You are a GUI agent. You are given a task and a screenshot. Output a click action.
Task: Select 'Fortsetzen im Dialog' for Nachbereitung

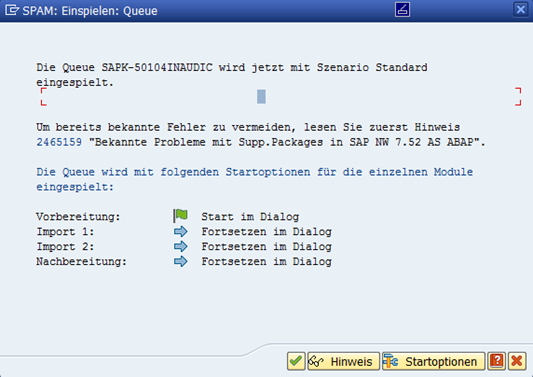pyautogui.click(x=266, y=261)
